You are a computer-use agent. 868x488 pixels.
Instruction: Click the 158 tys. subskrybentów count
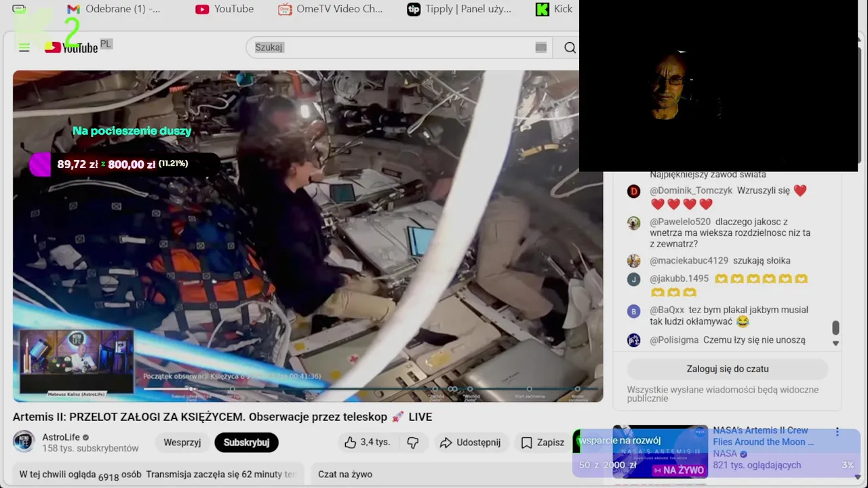90,448
